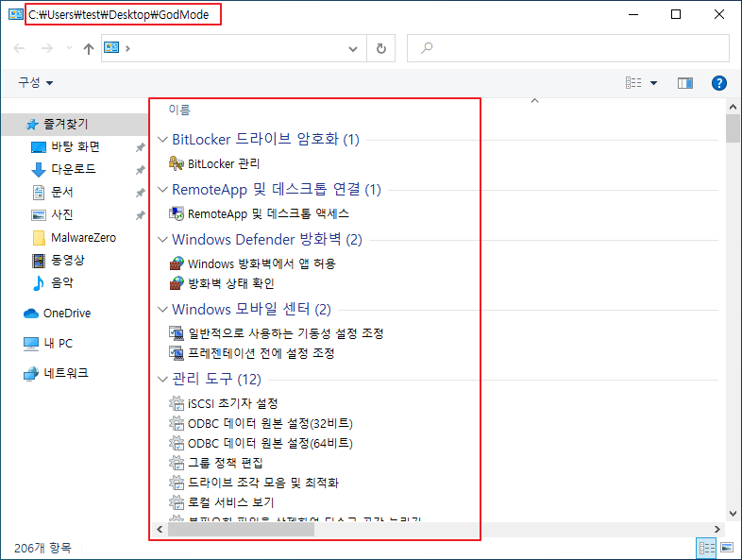742x560 pixels.
Task: Switch to details view in status bar
Action: point(706,548)
